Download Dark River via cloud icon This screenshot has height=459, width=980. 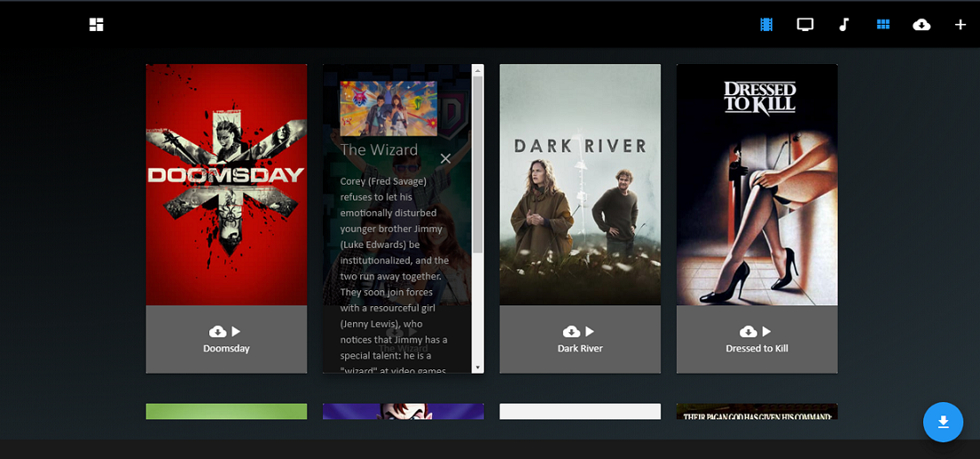click(x=571, y=331)
